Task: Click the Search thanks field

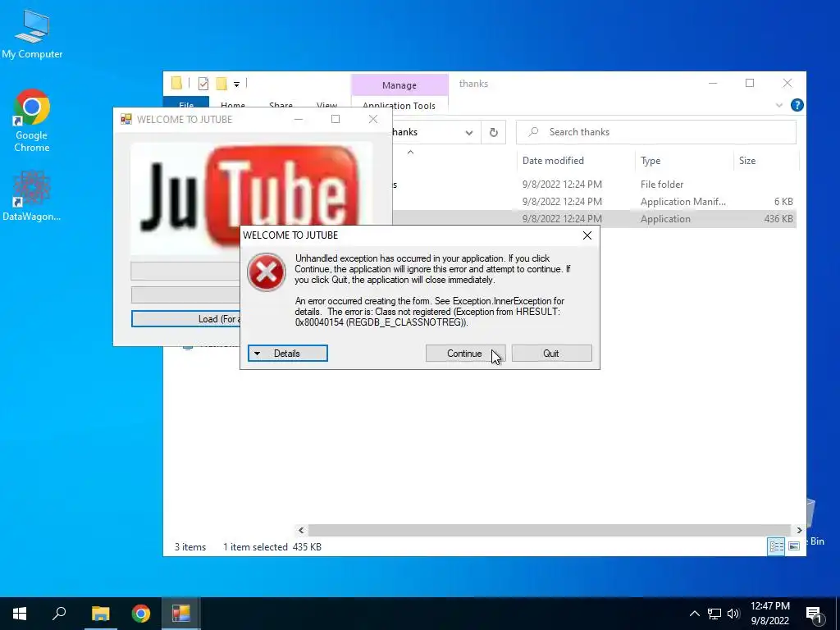Action: pyautogui.click(x=655, y=132)
